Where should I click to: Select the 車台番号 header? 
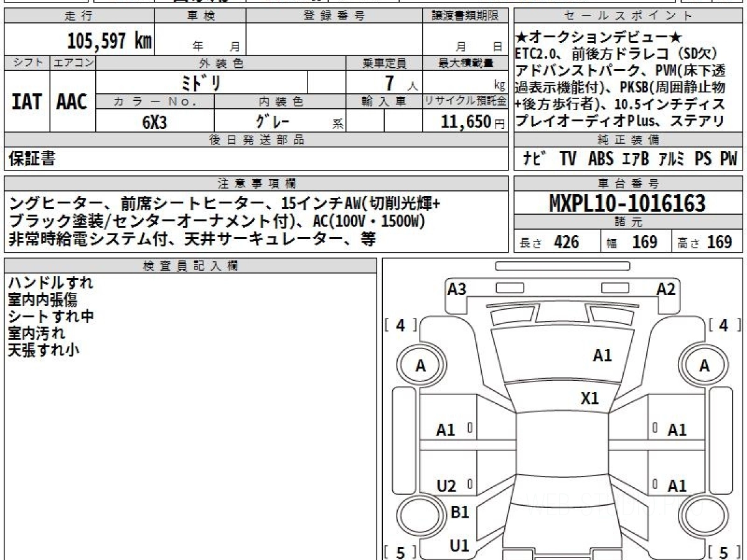coord(628,184)
